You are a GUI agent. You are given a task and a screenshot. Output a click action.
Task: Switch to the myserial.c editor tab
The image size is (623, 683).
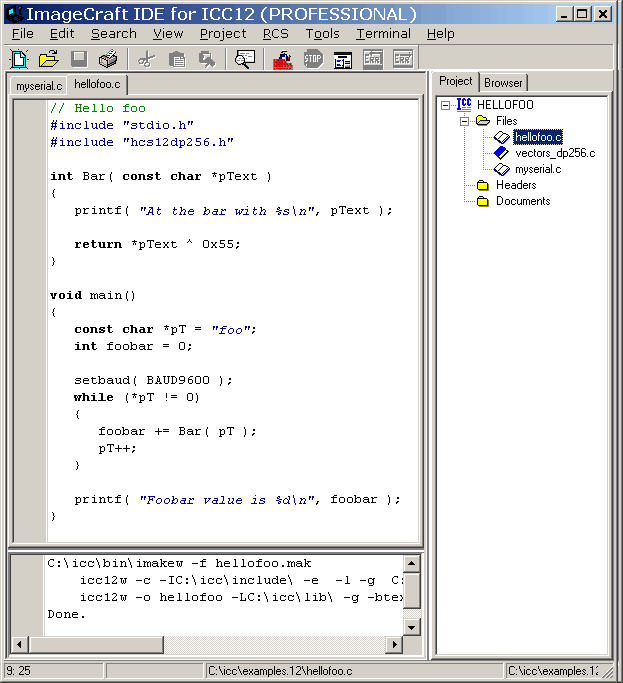pyautogui.click(x=39, y=86)
